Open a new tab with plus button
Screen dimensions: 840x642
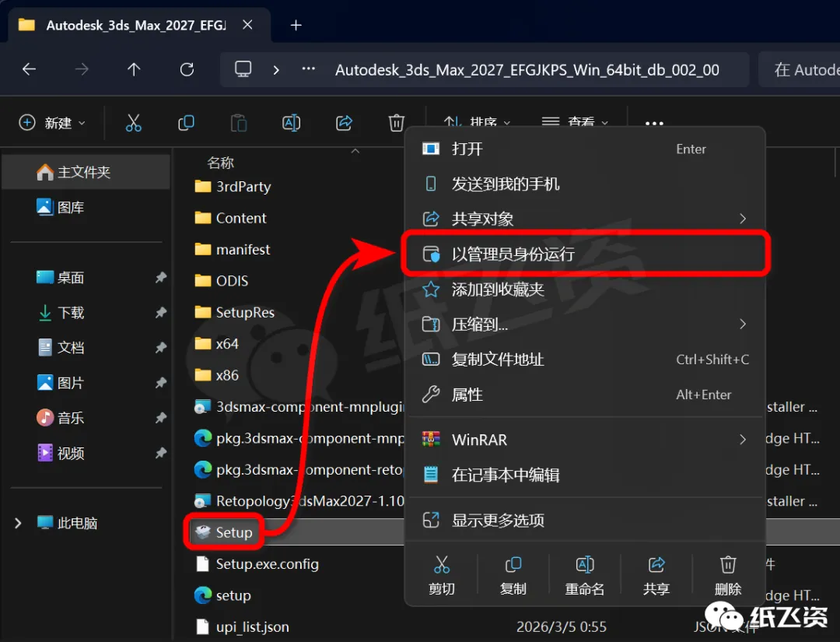coord(296,25)
